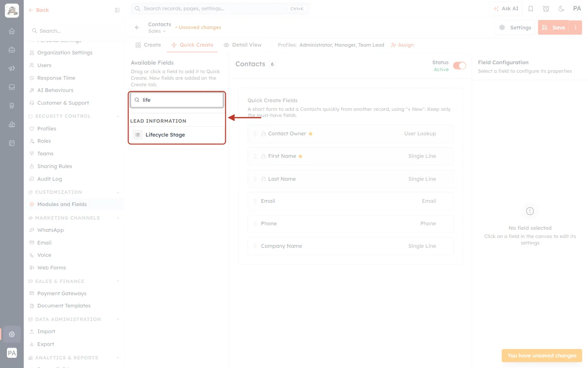Image resolution: width=588 pixels, height=368 pixels.
Task: Click the megaphone marketing icon in rail
Action: (12, 68)
